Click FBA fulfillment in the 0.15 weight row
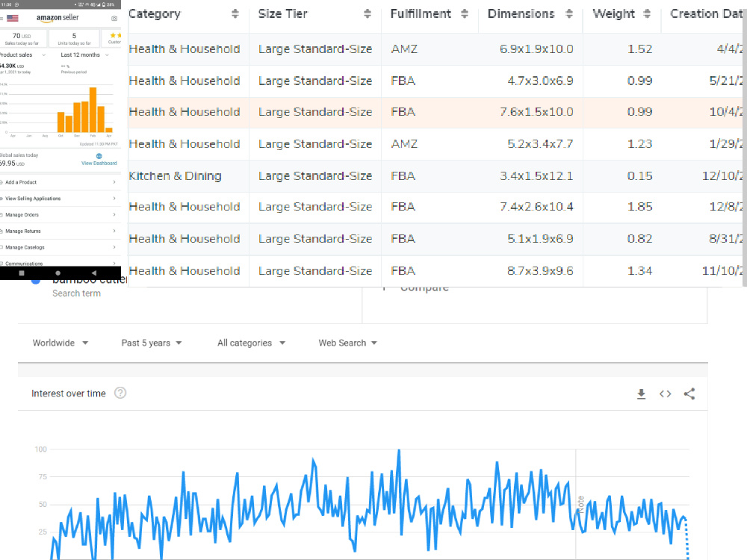This screenshot has height=560, width=747. (x=403, y=175)
